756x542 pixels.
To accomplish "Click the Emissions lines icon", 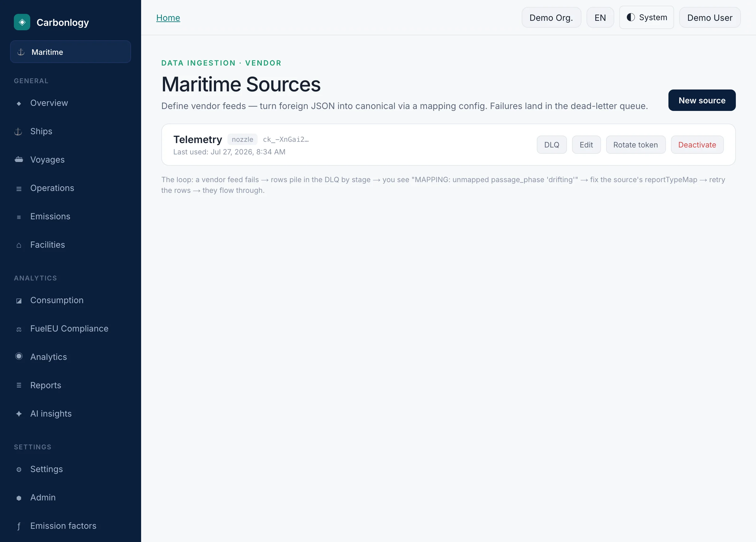I will (19, 217).
